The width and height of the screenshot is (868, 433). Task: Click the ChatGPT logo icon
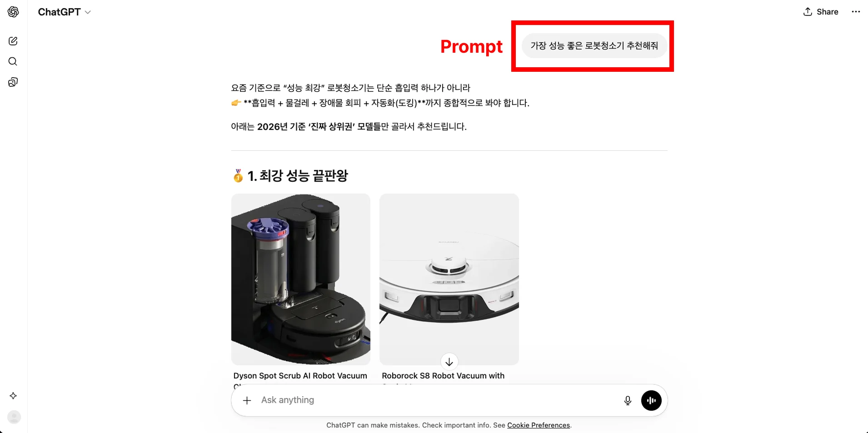point(13,12)
